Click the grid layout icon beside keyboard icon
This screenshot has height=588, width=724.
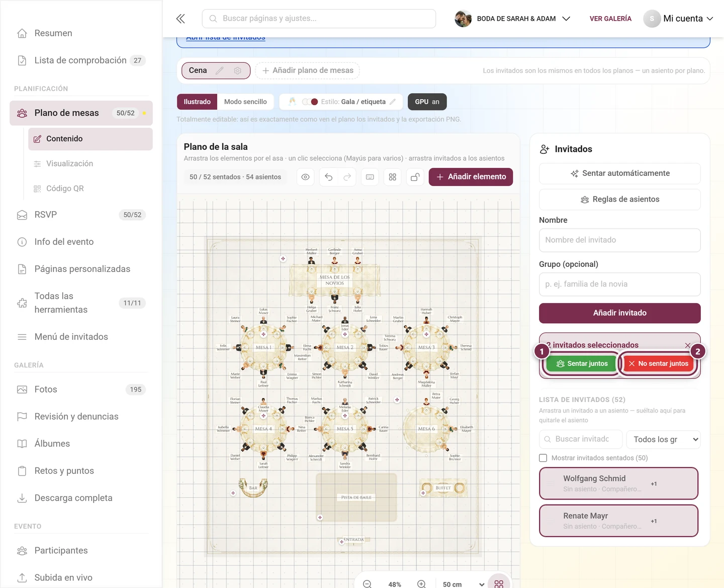[x=393, y=177]
